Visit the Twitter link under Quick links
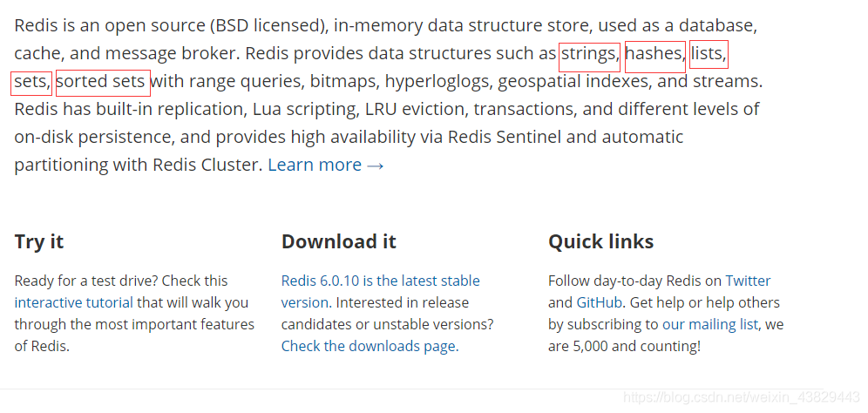The image size is (868, 413). coord(748,281)
